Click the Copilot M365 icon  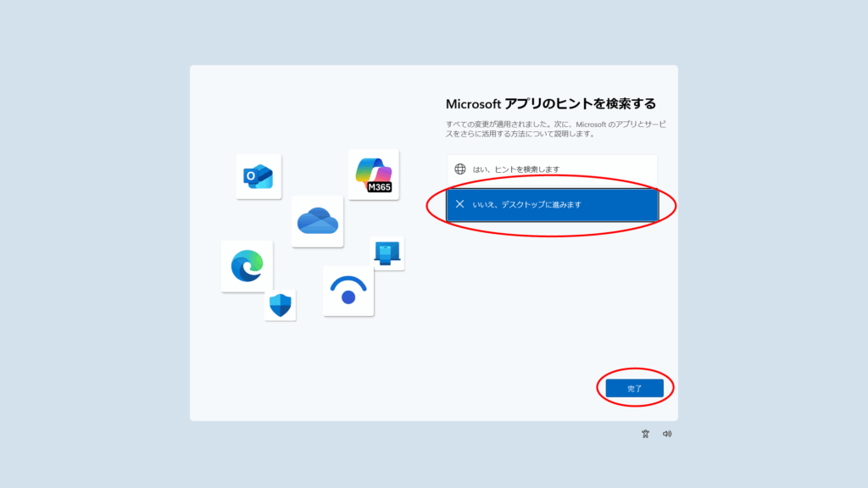[x=374, y=175]
